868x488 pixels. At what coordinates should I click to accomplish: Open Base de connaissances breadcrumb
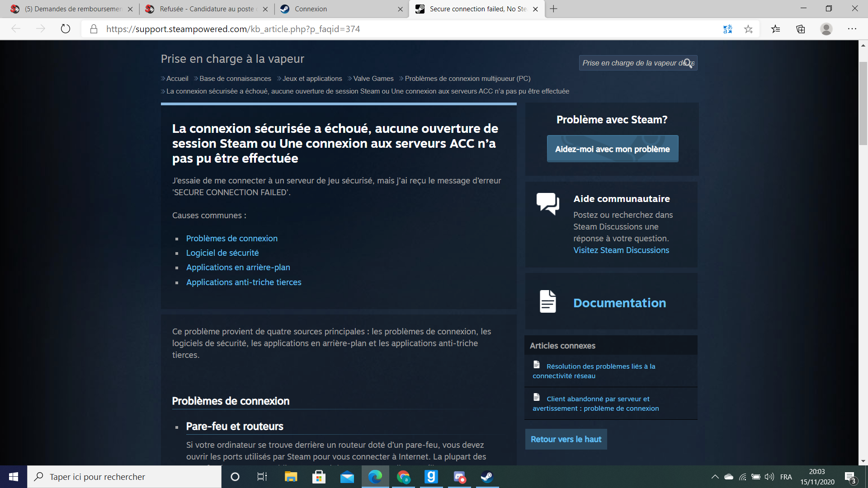tap(235, 78)
